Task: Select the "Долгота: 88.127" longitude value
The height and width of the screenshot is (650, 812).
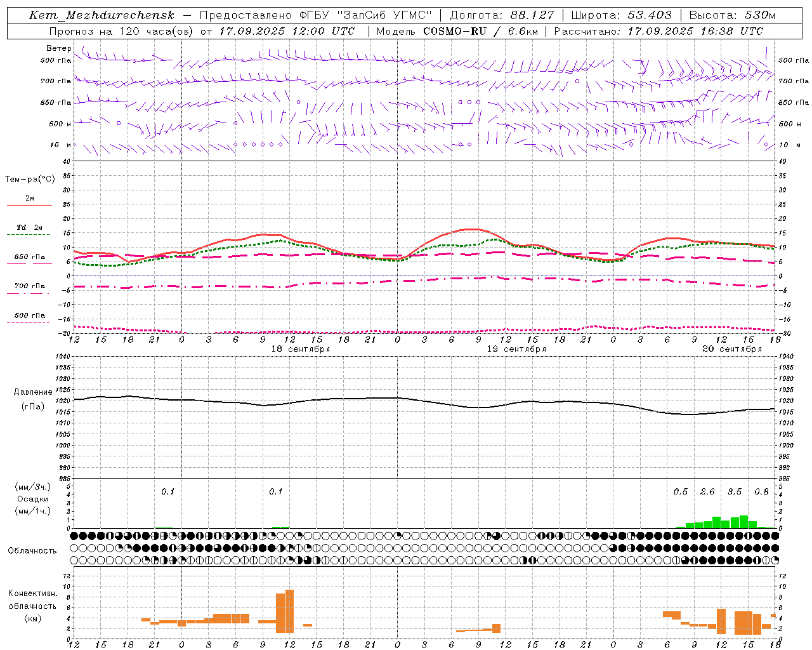Action: pyautogui.click(x=502, y=15)
